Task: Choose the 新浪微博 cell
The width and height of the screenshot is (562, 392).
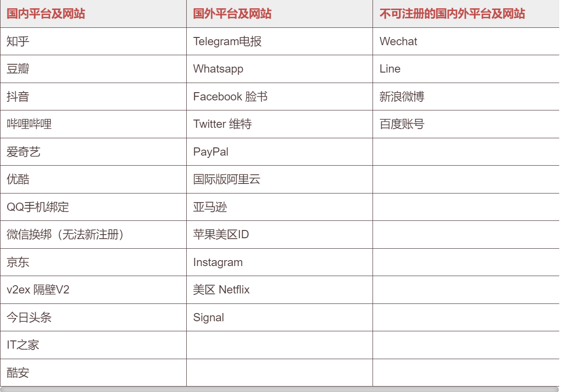Action: (466, 97)
